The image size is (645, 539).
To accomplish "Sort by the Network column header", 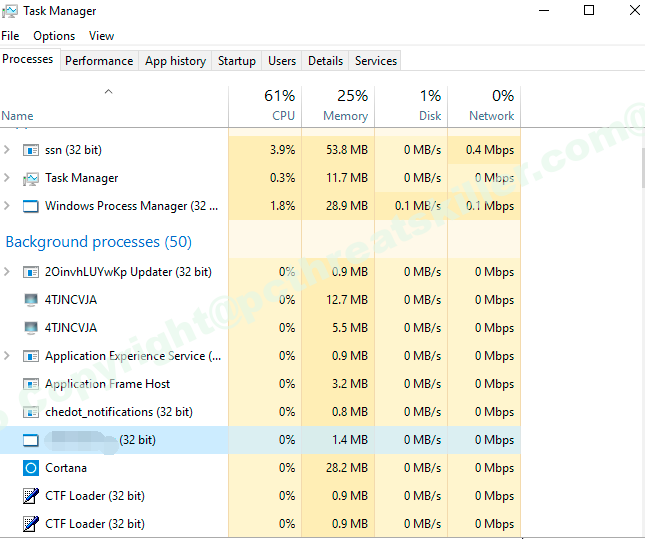I will pos(484,107).
